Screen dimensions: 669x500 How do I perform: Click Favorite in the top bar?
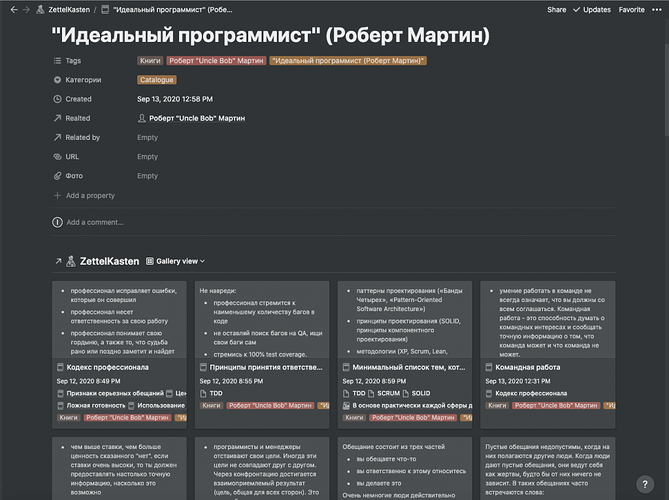pos(631,9)
